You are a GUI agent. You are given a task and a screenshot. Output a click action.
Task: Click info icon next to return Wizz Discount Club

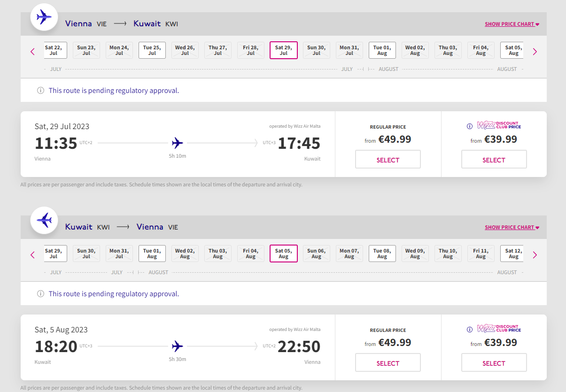tap(470, 330)
